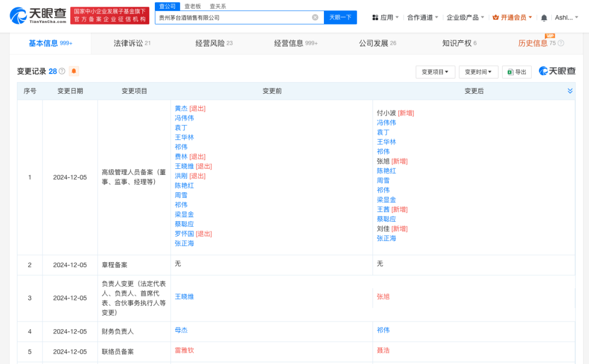
Task: Select the 经营风险 tab
Action: [214, 43]
